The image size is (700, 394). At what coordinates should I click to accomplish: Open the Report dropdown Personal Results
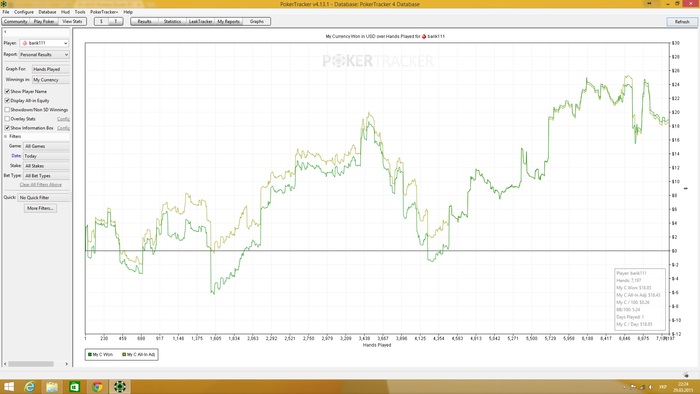44,54
